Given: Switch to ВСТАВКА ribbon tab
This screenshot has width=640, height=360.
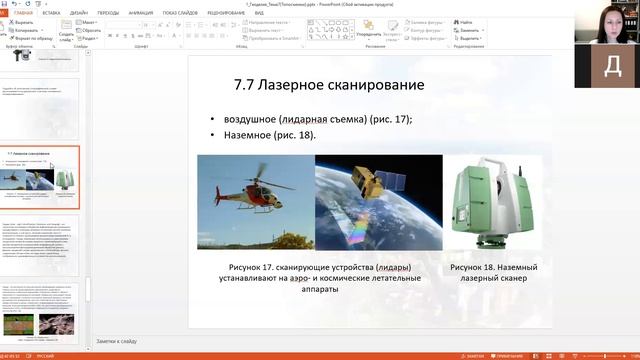Looking at the screenshot, I should [x=51, y=13].
